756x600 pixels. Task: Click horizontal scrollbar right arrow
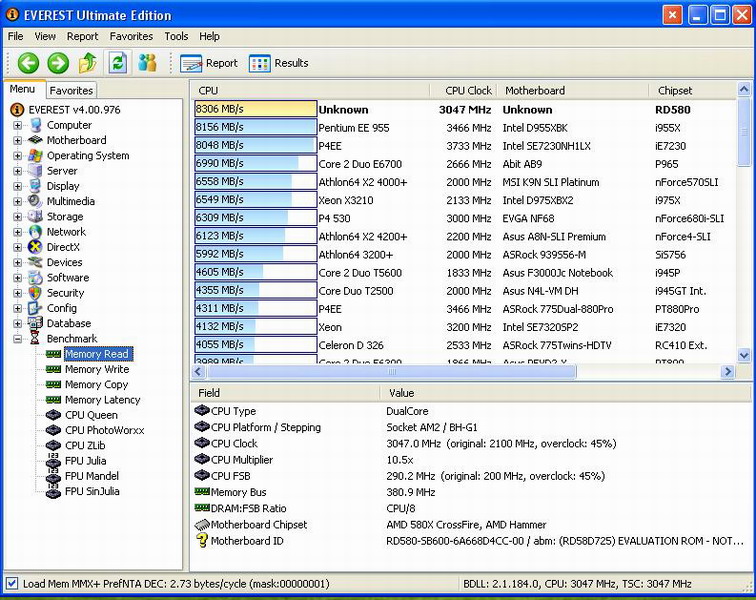(728, 371)
